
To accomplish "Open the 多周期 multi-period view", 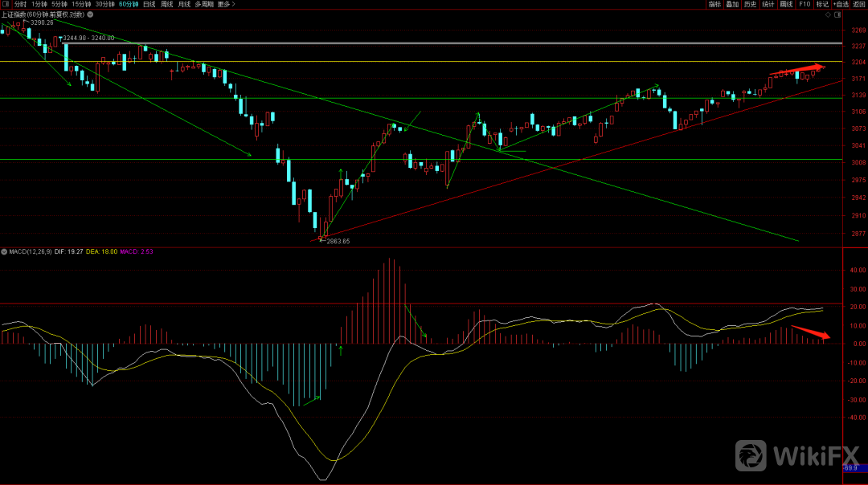I will (203, 4).
